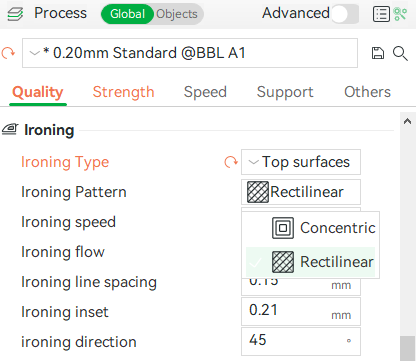Viewport: 416px width, 361px height.
Task: Open the settings list view icon
Action: tap(381, 14)
